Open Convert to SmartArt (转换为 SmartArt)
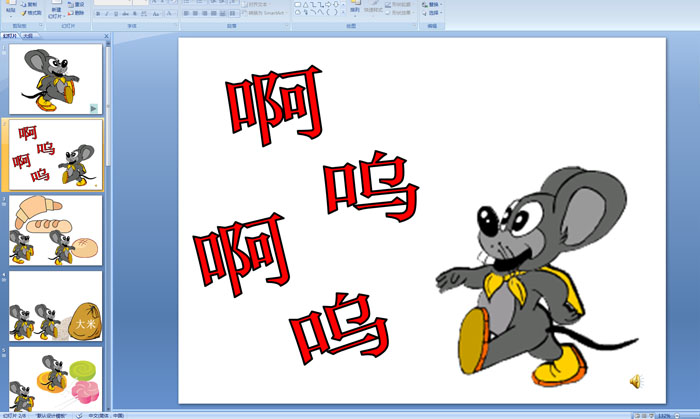Screen dimensions: 700x419 [265, 13]
